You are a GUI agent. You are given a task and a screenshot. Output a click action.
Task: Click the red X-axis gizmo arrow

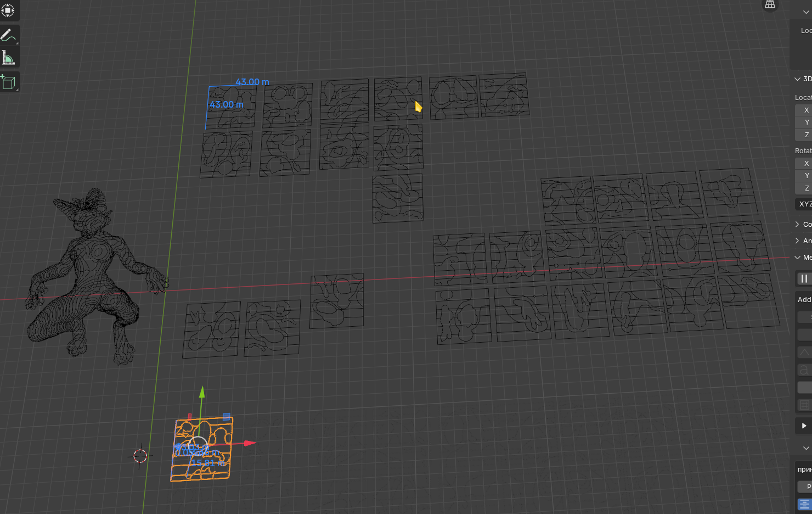coord(250,443)
